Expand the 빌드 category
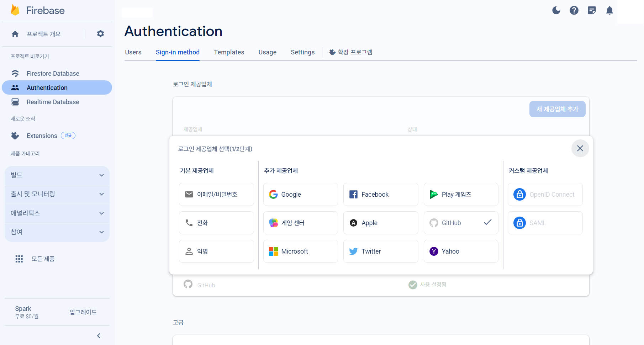Screen dimensions: 644x345 [x=57, y=175]
